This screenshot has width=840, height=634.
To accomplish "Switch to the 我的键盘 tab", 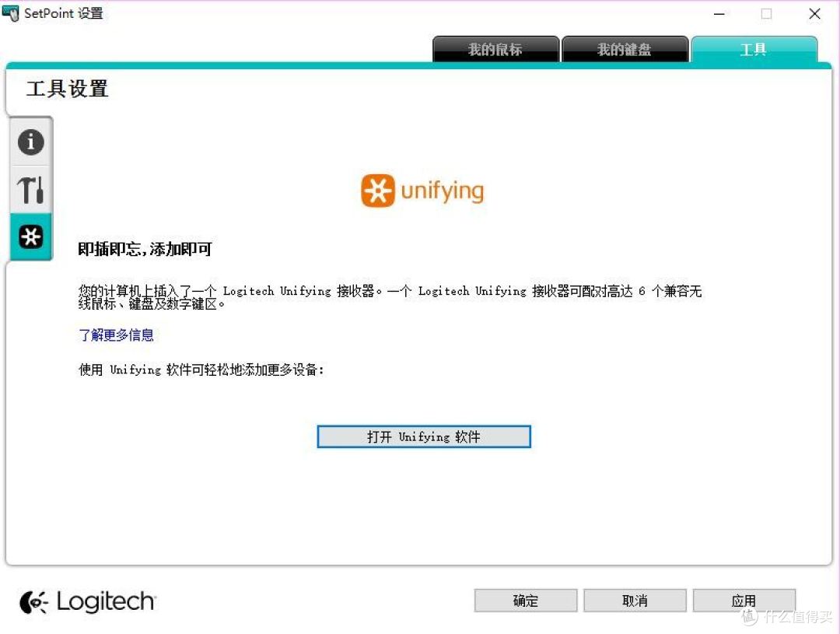I will (625, 49).
